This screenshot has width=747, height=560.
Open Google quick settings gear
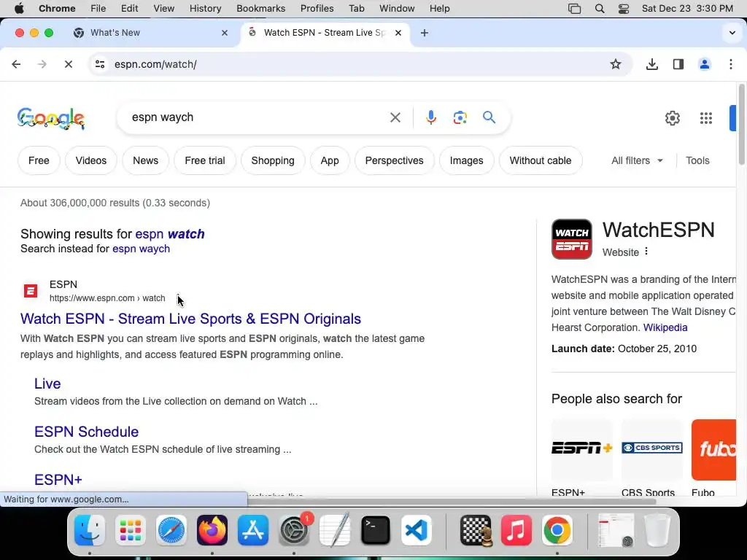(672, 118)
